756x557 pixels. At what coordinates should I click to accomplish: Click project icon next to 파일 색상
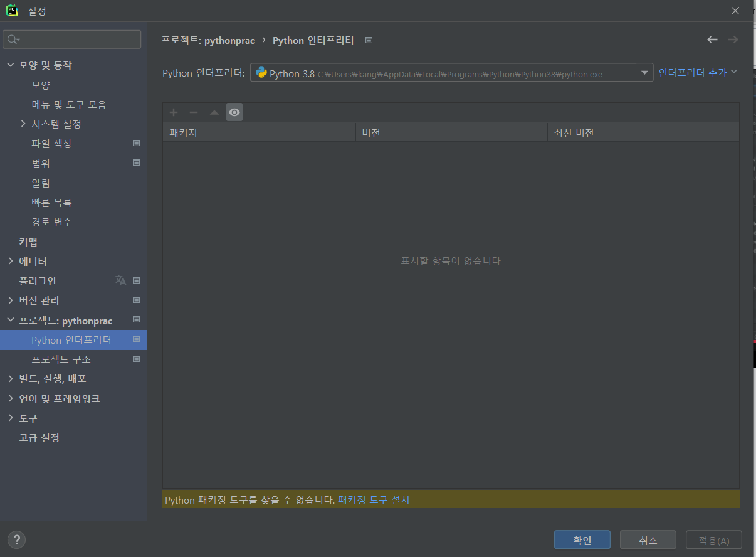pyautogui.click(x=136, y=143)
